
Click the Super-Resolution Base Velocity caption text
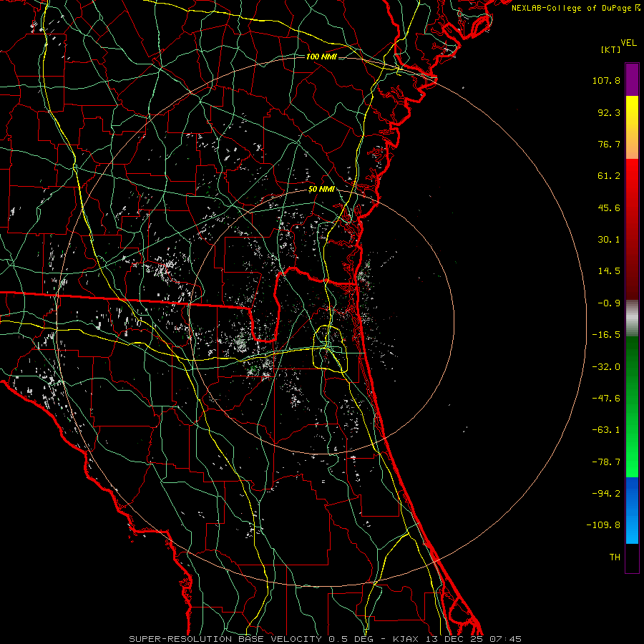click(326, 639)
